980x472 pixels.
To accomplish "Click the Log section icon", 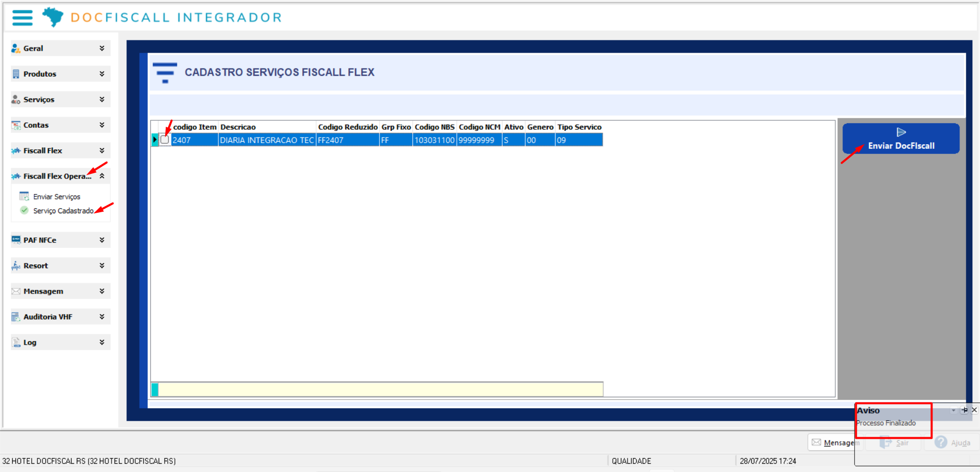I will 16,343.
